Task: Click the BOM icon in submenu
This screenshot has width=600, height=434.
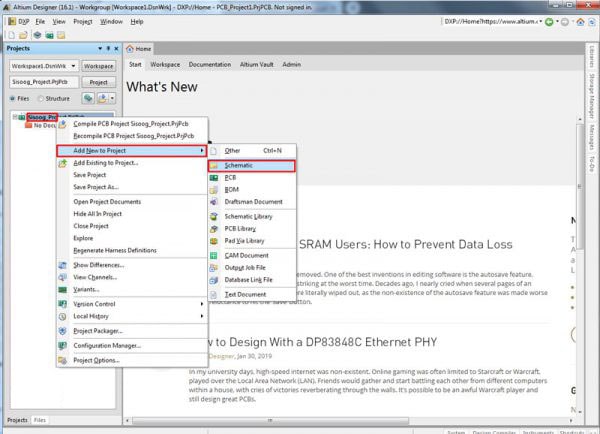Action: (214, 189)
